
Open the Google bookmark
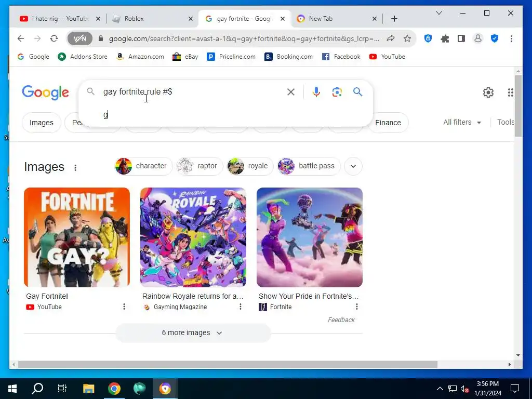pos(33,57)
